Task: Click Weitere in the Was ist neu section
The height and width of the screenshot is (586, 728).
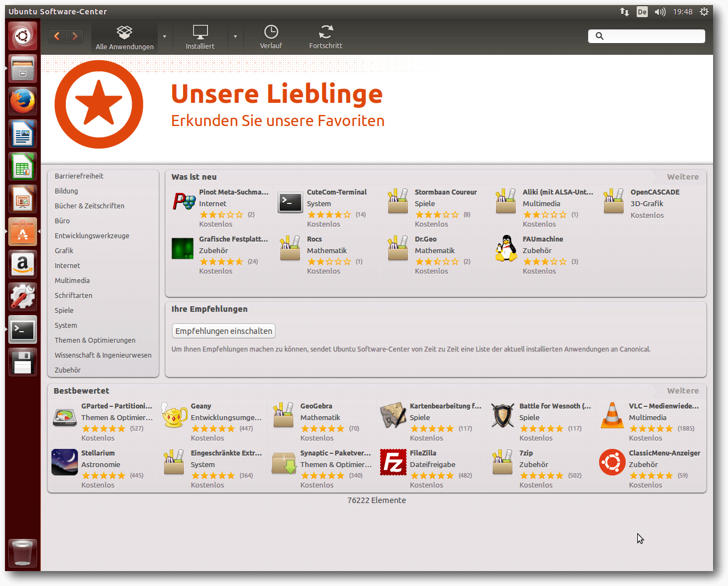Action: 683,177
